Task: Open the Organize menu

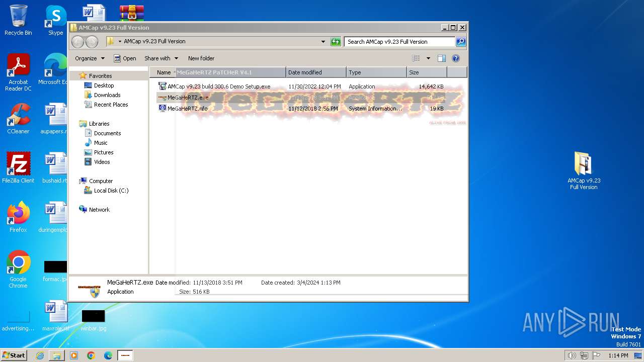Action: click(x=90, y=58)
